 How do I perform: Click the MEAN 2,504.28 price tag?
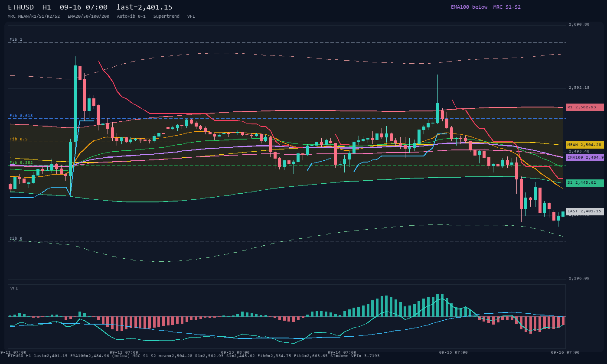click(585, 145)
